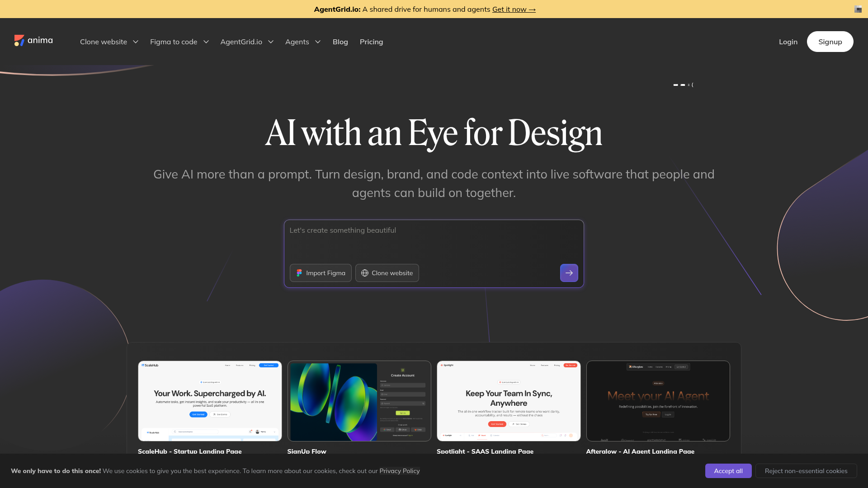Viewport: 868px width, 488px height.
Task: Open the Privacy Policy link
Action: (x=400, y=471)
